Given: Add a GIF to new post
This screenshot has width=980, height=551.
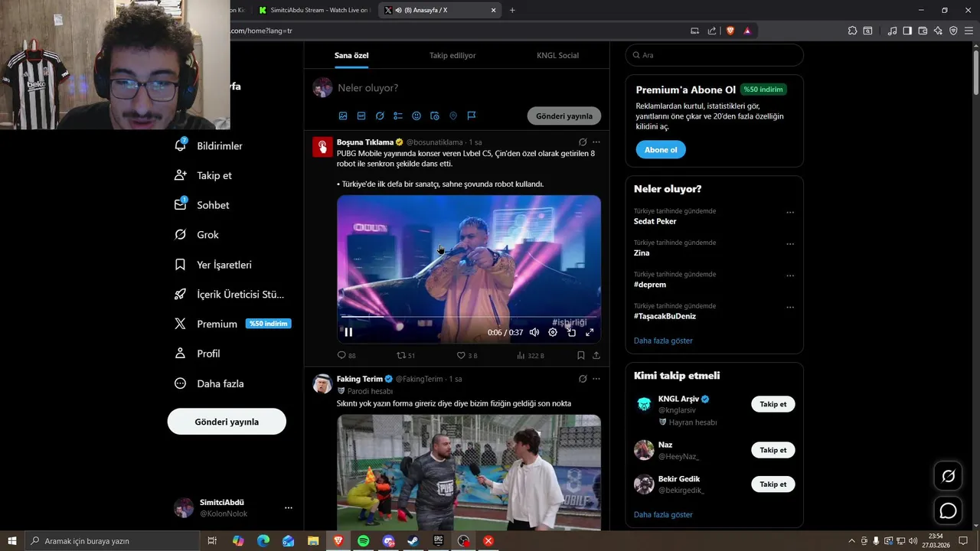Looking at the screenshot, I should tap(361, 116).
